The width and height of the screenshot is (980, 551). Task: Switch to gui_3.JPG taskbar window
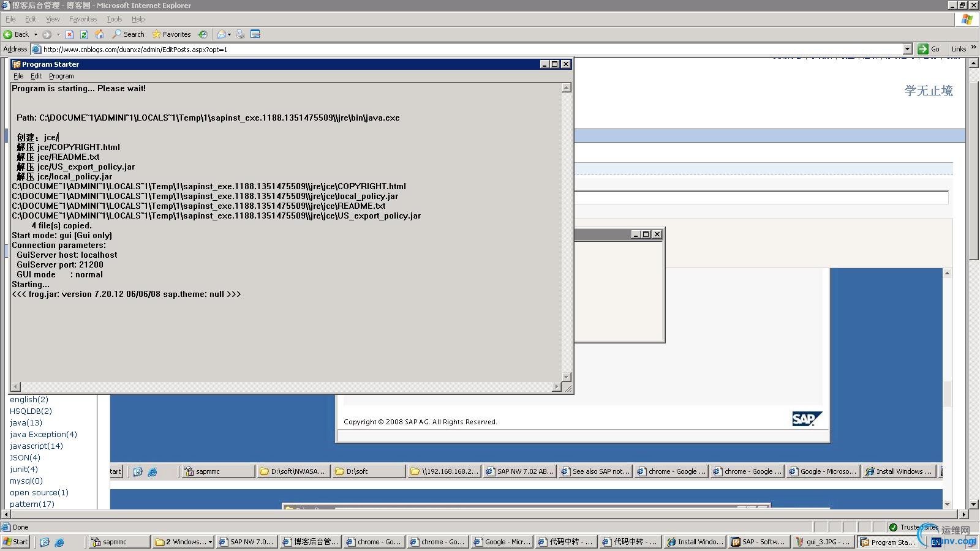(x=823, y=542)
